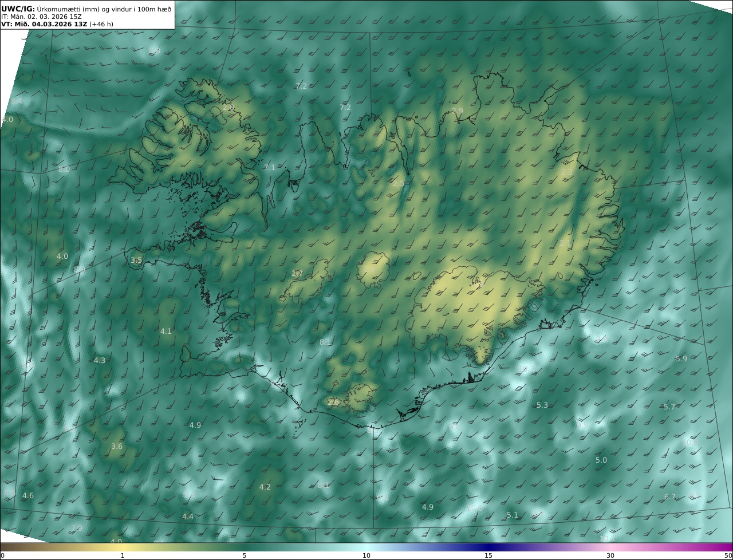The image size is (733, 560).
Task: Click the 3.6 value label on the map
Action: 117,447
